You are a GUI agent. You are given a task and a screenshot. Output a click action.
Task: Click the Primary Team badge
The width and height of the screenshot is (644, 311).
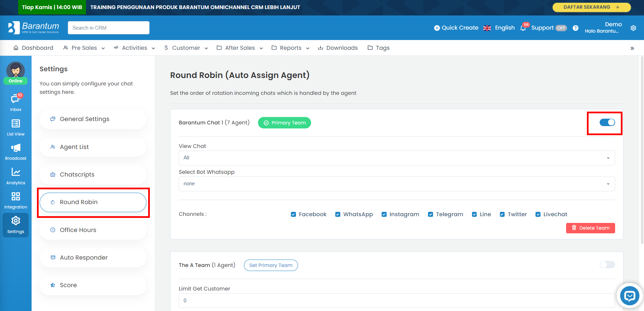(x=284, y=123)
